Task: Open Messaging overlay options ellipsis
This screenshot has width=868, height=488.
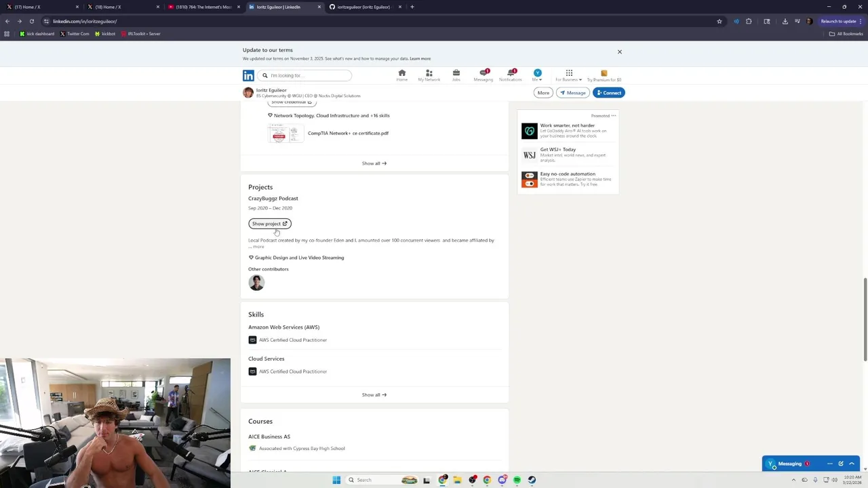Action: pyautogui.click(x=829, y=464)
